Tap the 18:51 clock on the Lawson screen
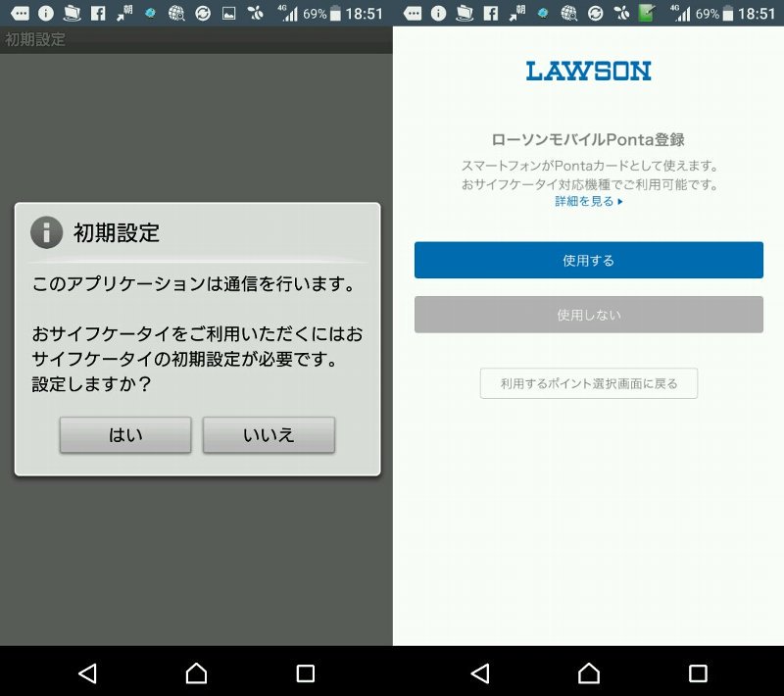This screenshot has height=696, width=784. tap(757, 14)
